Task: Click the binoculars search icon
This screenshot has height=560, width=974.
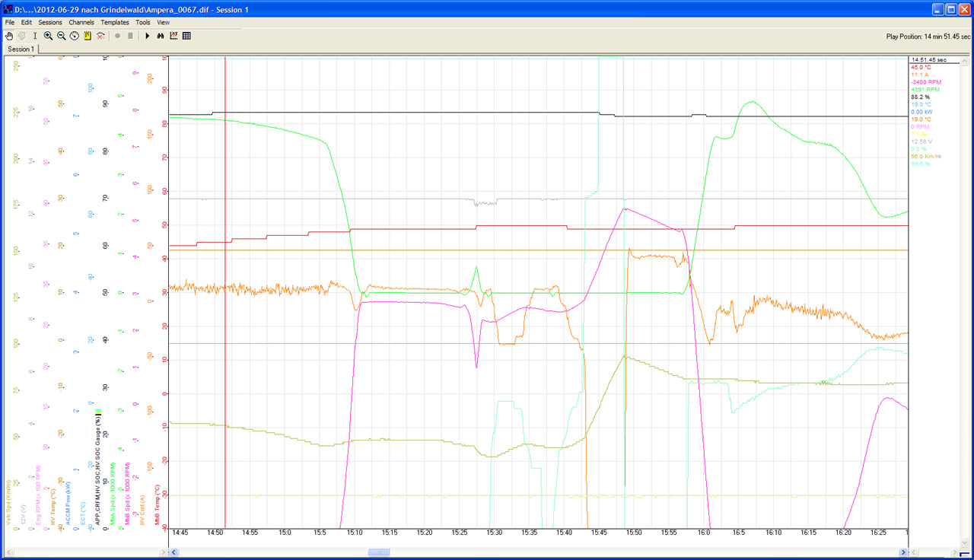Action: click(x=161, y=36)
